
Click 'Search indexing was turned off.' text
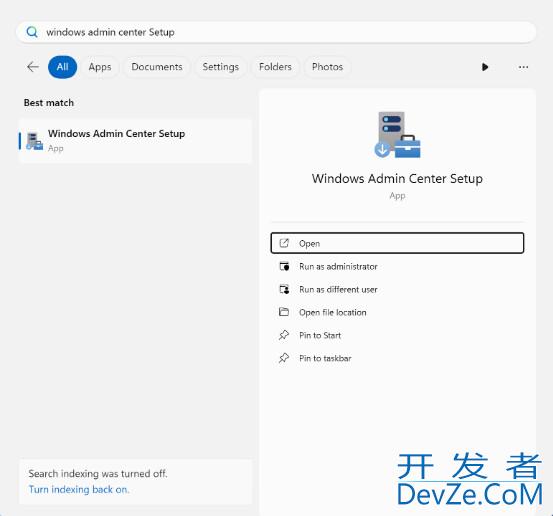click(x=98, y=473)
